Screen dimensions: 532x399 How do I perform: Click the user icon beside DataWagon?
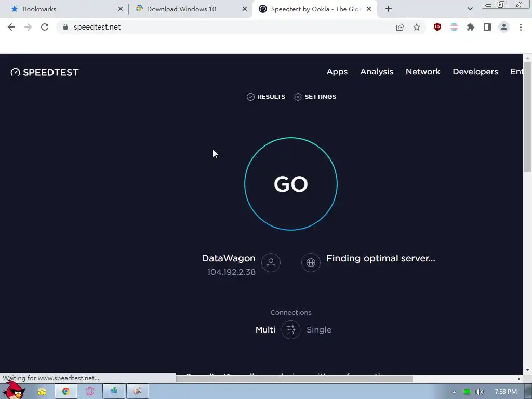[x=271, y=262]
